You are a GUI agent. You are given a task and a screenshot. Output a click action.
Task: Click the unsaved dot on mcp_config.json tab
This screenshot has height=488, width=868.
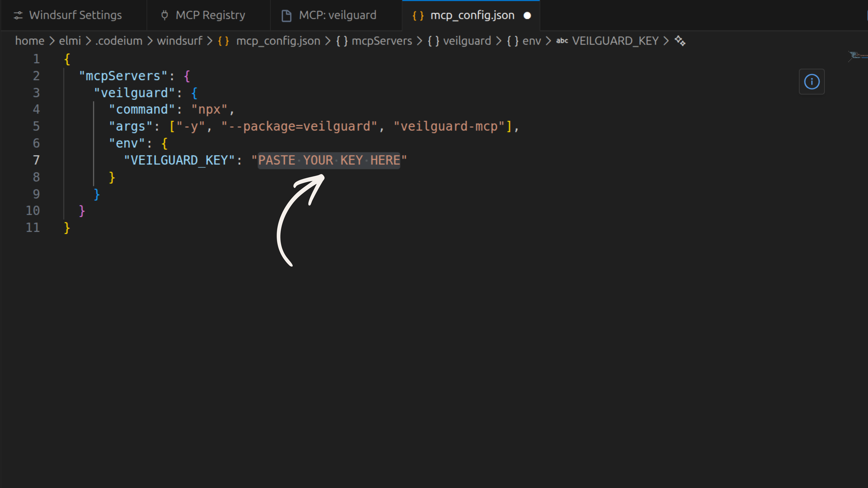[527, 15]
